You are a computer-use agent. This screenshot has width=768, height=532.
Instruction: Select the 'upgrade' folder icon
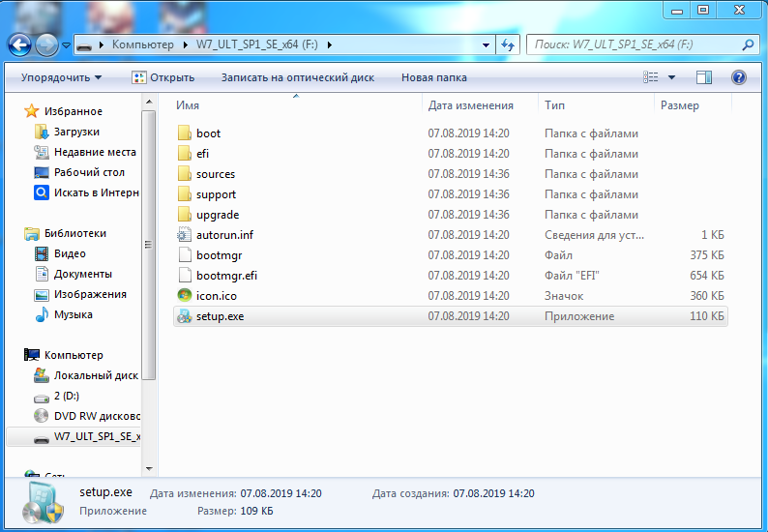[184, 215]
